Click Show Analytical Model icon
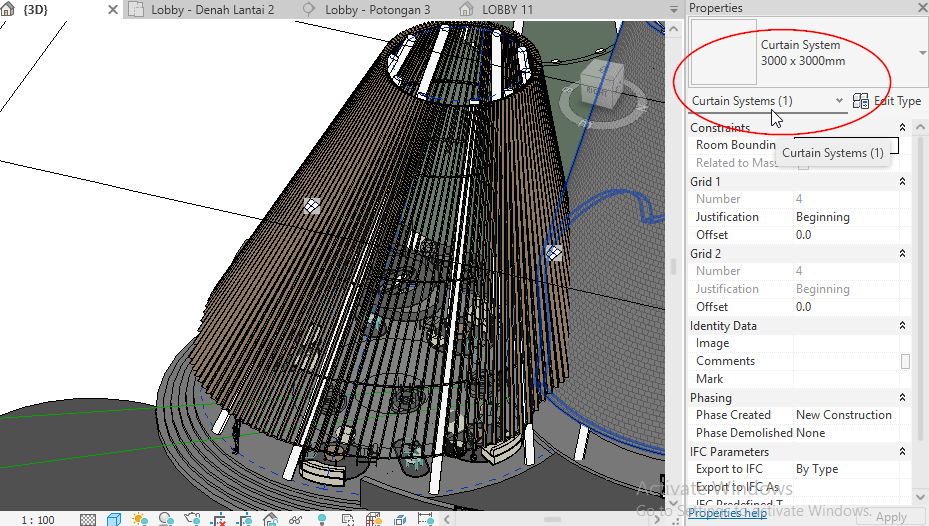Image resolution: width=929 pixels, height=526 pixels. [374, 519]
